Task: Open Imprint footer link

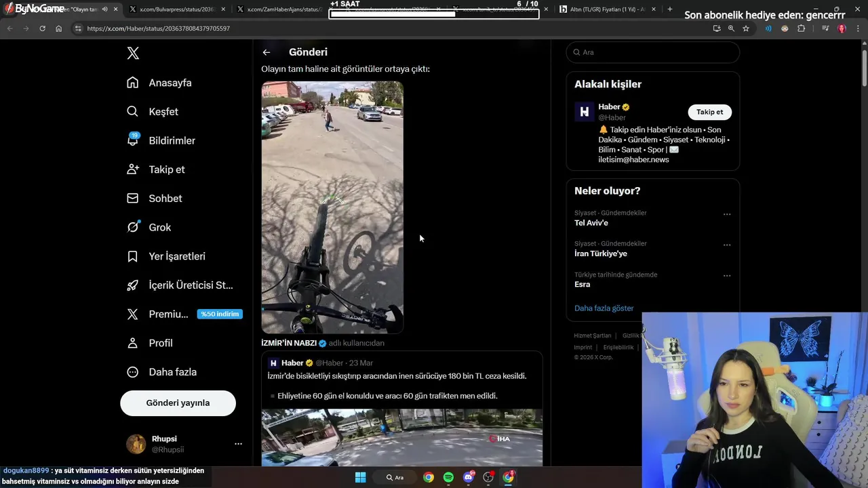Action: [583, 347]
